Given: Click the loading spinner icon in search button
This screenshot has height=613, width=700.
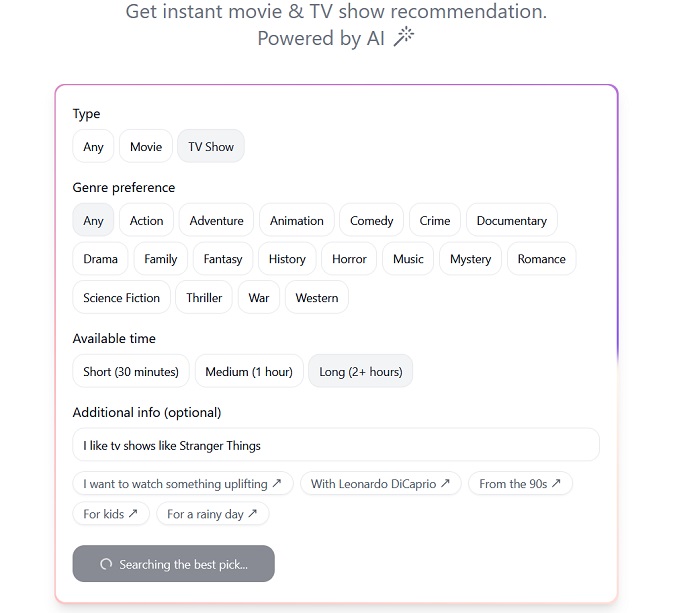Looking at the screenshot, I should (x=106, y=564).
